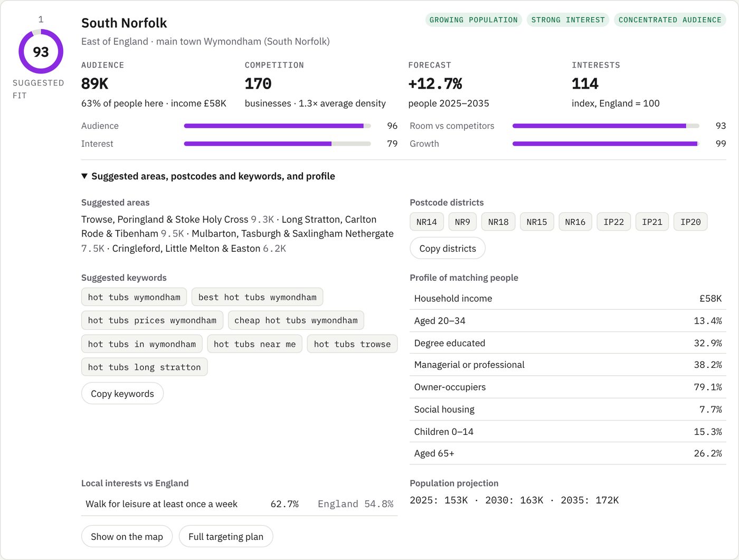
Task: Select the NR14 postcode district chip
Action: click(427, 222)
